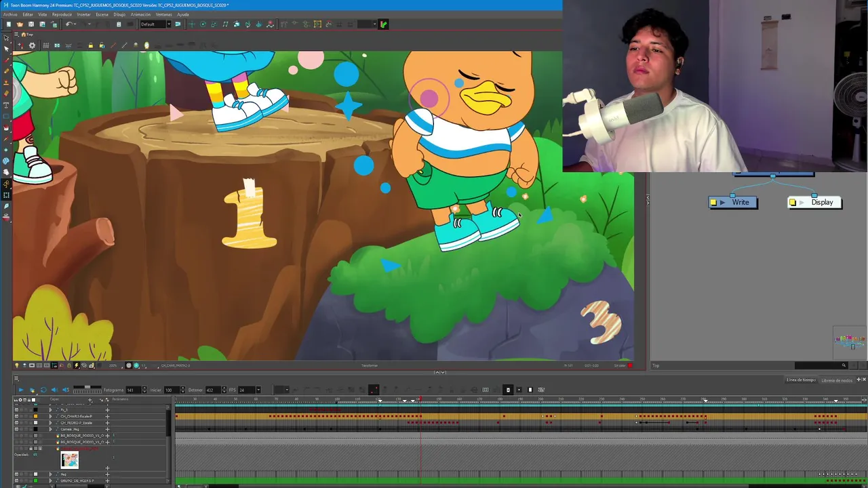Toggle the Sound speaker icon

(x=54, y=390)
